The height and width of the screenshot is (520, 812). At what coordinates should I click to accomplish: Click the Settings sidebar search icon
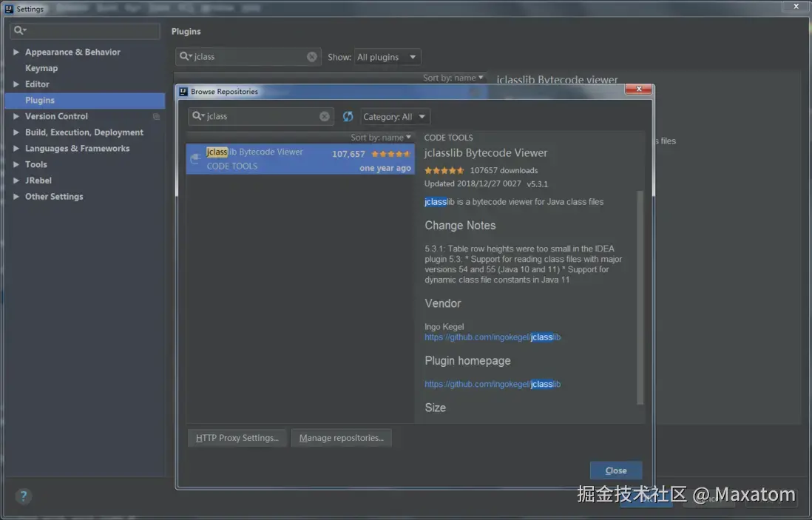[x=20, y=30]
